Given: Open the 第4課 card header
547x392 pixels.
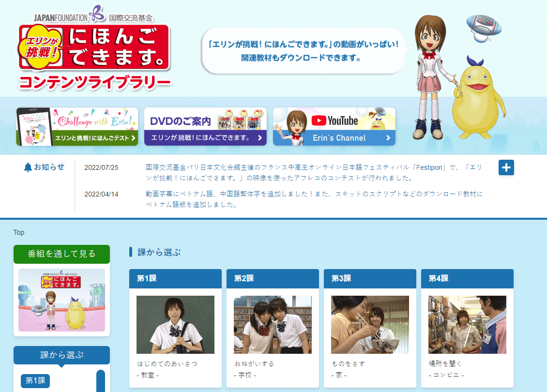Looking at the screenshot, I should [468, 278].
